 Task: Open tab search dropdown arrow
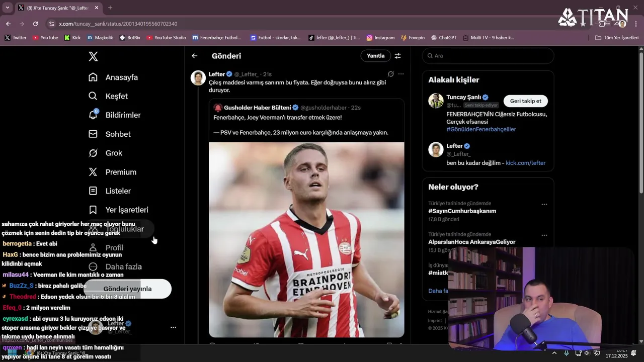point(7,8)
